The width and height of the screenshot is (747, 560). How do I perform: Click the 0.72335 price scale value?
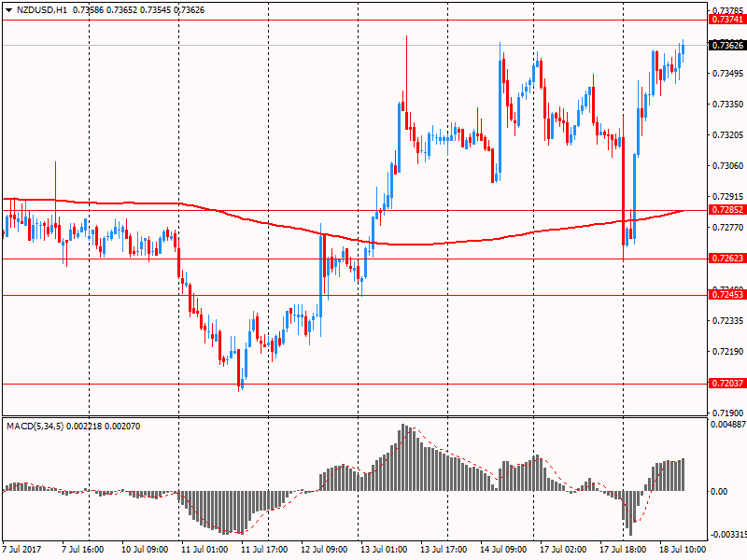(x=728, y=321)
